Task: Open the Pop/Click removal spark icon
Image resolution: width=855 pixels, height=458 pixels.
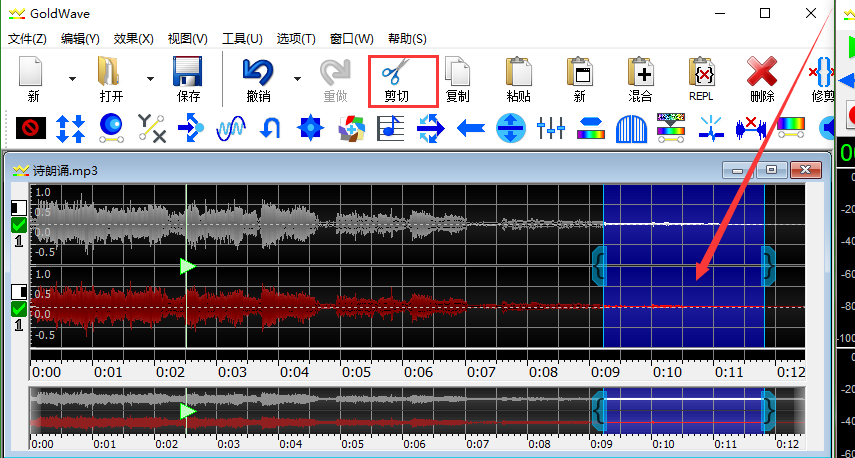Action: click(x=711, y=128)
